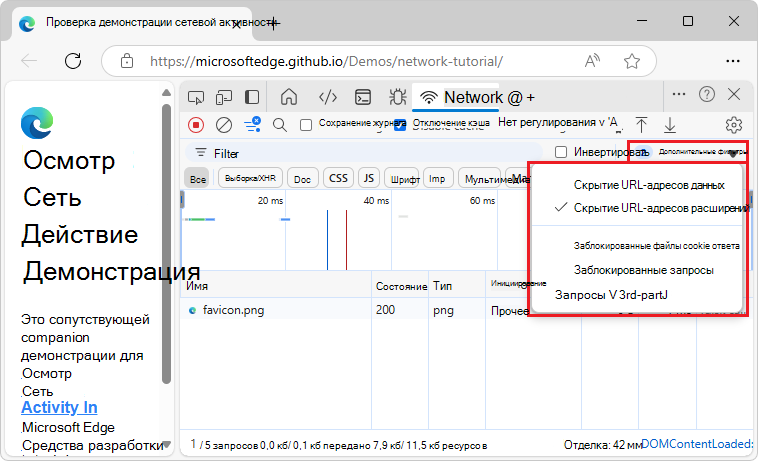Open the Elements tool code icon
Screen dimensions: 758x461
click(328, 97)
